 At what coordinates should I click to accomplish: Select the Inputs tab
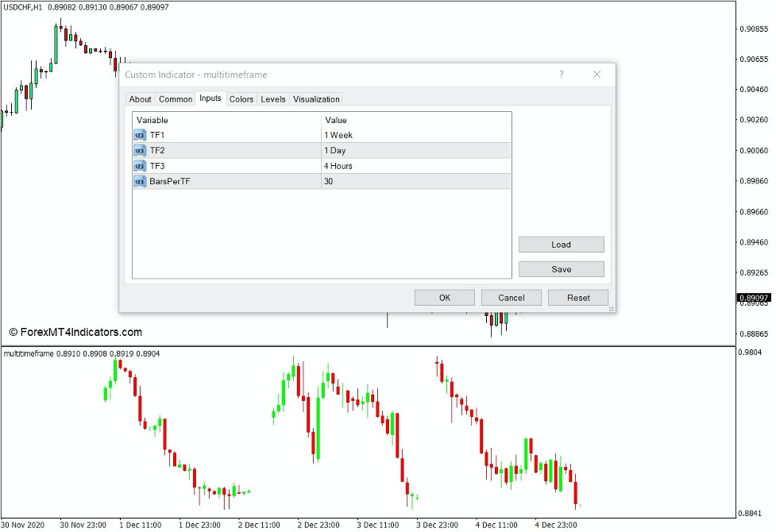[x=210, y=98]
